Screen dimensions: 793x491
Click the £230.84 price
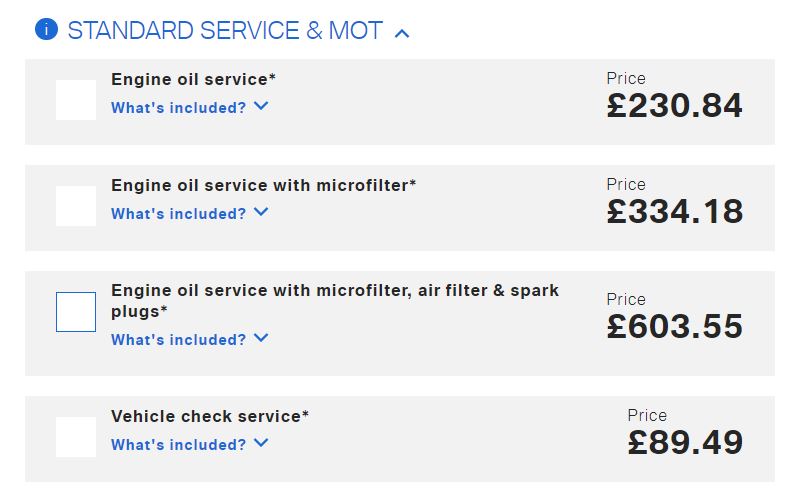(675, 106)
